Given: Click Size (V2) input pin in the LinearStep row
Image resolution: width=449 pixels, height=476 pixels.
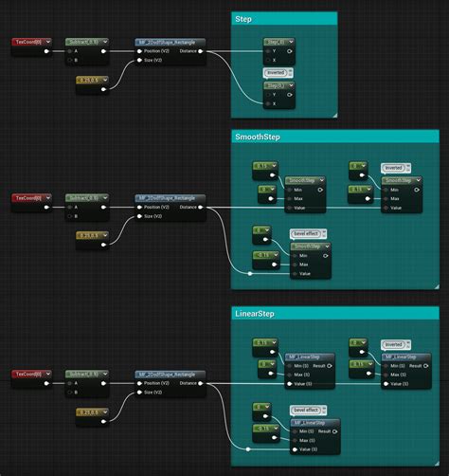Looking at the screenshot, I should (x=139, y=393).
